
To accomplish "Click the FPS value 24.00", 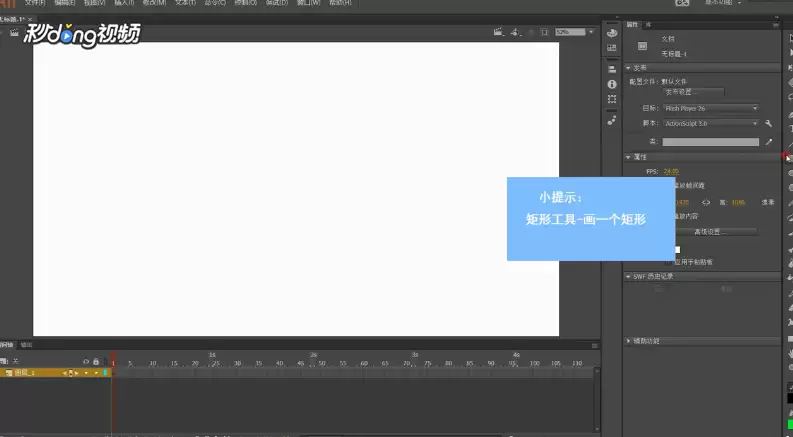I will point(671,171).
